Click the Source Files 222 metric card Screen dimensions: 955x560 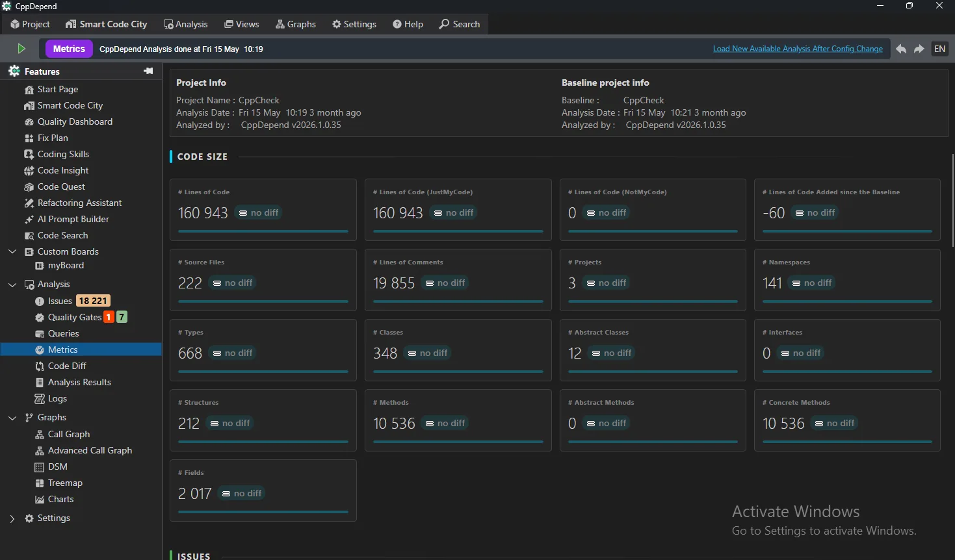coord(263,280)
